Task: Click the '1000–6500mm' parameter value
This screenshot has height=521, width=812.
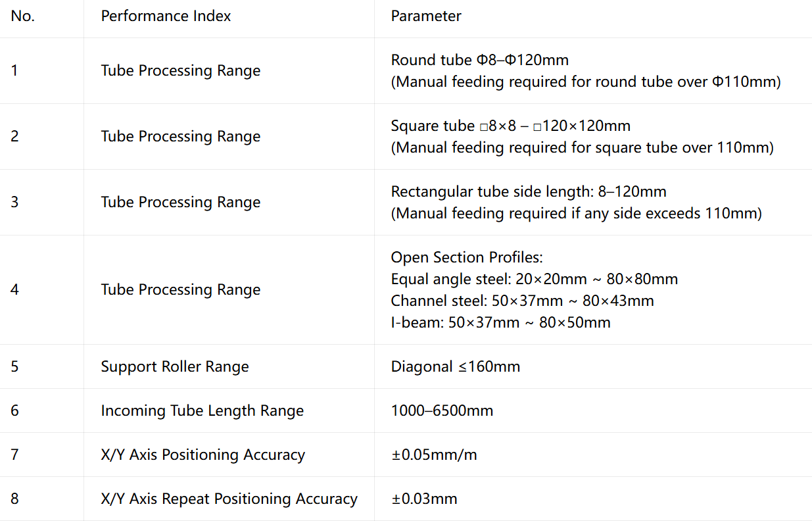Action: click(x=442, y=410)
